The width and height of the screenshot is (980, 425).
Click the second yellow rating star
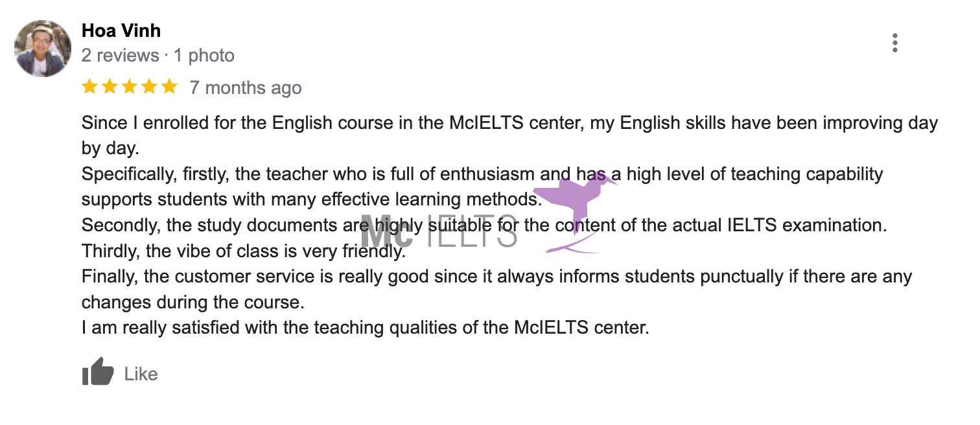click(110, 87)
